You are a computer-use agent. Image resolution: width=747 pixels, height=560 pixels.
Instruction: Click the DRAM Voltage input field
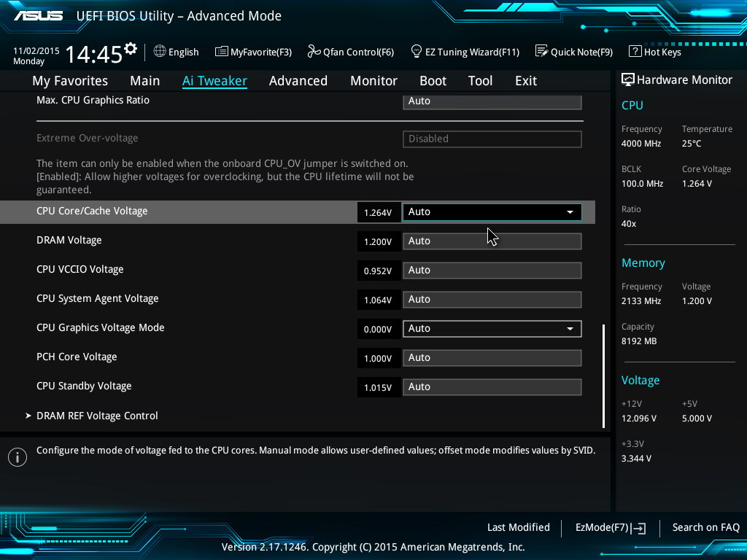coord(492,241)
